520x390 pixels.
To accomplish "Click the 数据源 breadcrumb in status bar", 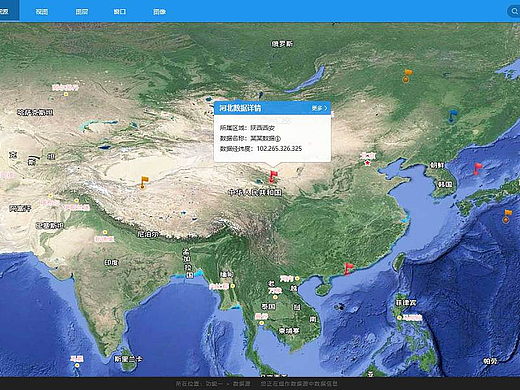I will click(x=242, y=384).
